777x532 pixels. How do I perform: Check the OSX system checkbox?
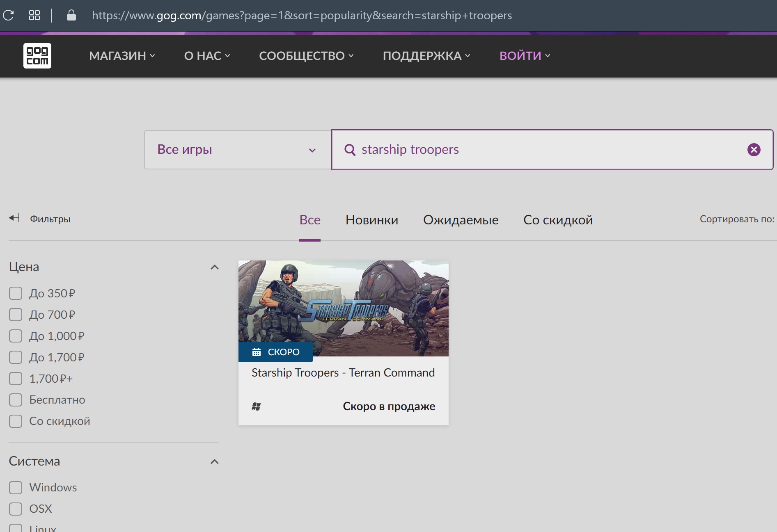click(16, 509)
